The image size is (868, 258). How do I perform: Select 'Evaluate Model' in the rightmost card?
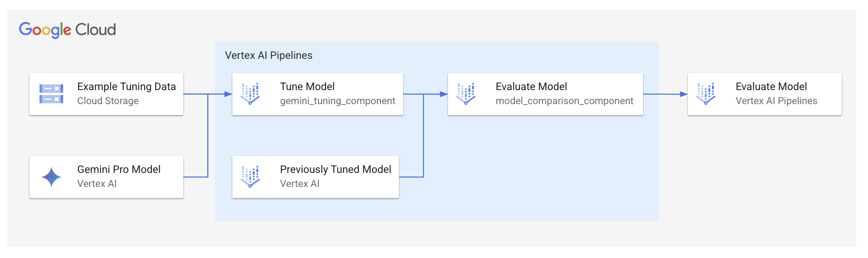click(x=771, y=86)
